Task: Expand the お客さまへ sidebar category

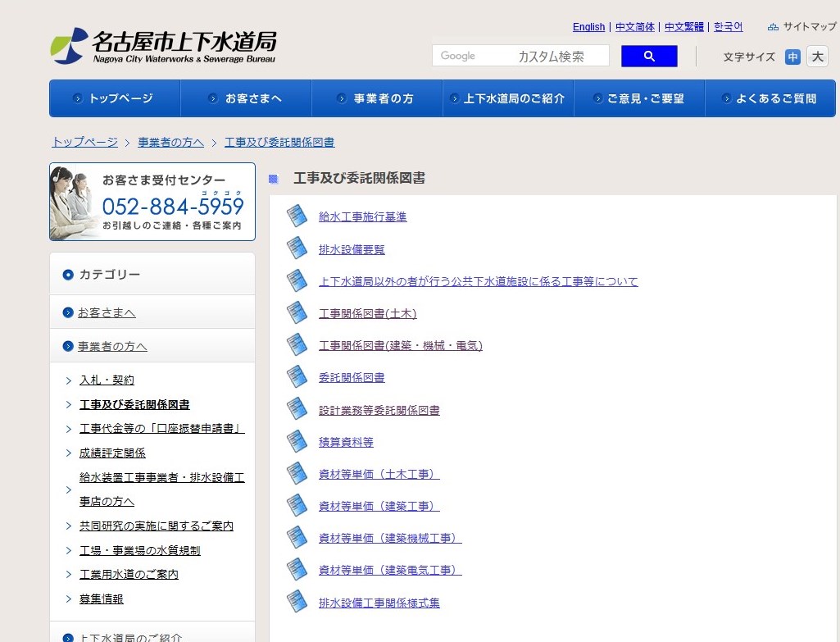Action: tap(107, 312)
